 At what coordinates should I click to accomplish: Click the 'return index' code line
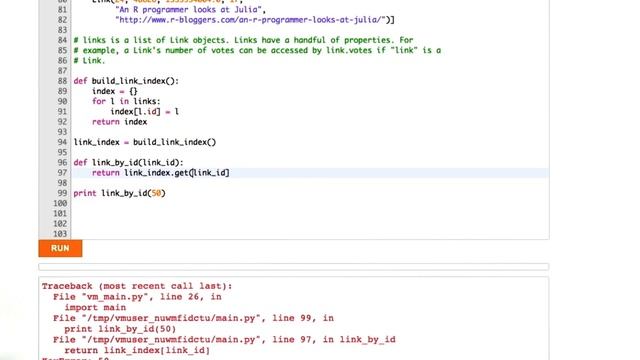pos(120,122)
